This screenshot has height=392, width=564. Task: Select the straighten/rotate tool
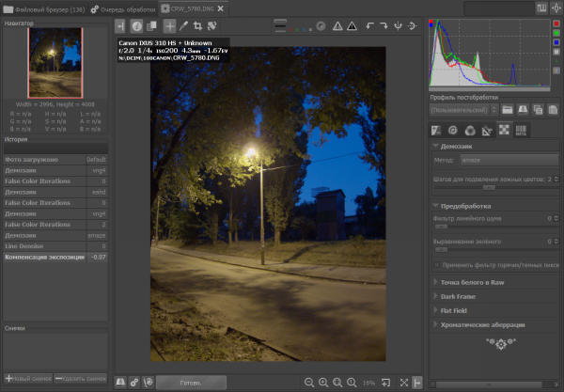[x=211, y=26]
